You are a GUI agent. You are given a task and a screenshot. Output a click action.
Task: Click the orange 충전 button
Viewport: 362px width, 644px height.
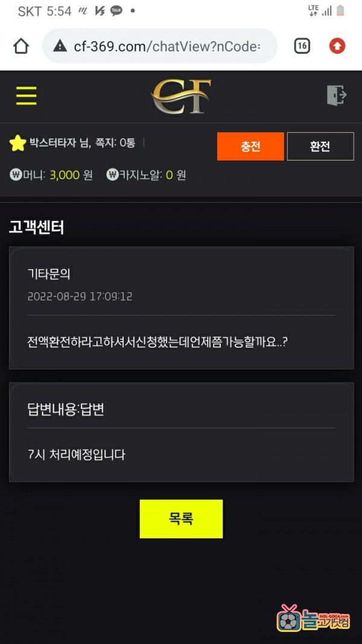tap(250, 146)
